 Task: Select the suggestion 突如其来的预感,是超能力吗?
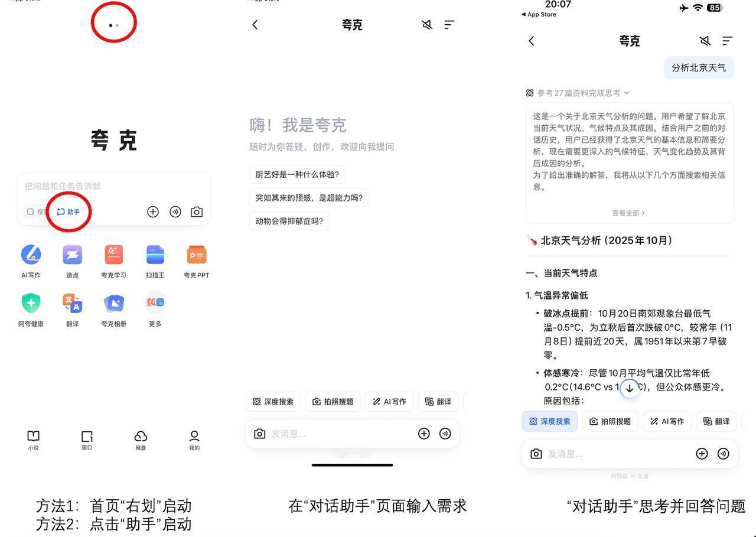click(x=309, y=197)
